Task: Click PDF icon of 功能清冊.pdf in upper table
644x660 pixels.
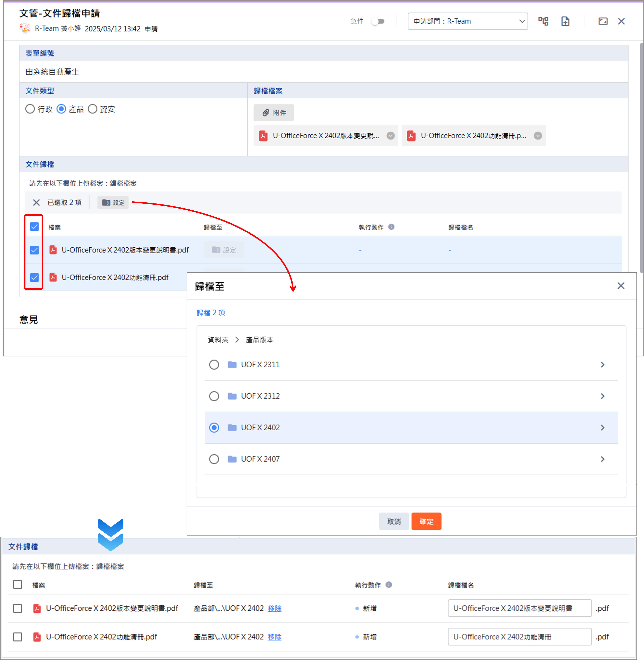Action: click(x=53, y=277)
